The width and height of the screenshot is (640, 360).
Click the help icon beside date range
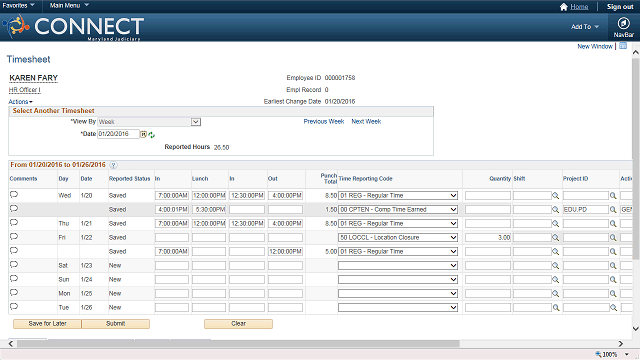pyautogui.click(x=113, y=165)
